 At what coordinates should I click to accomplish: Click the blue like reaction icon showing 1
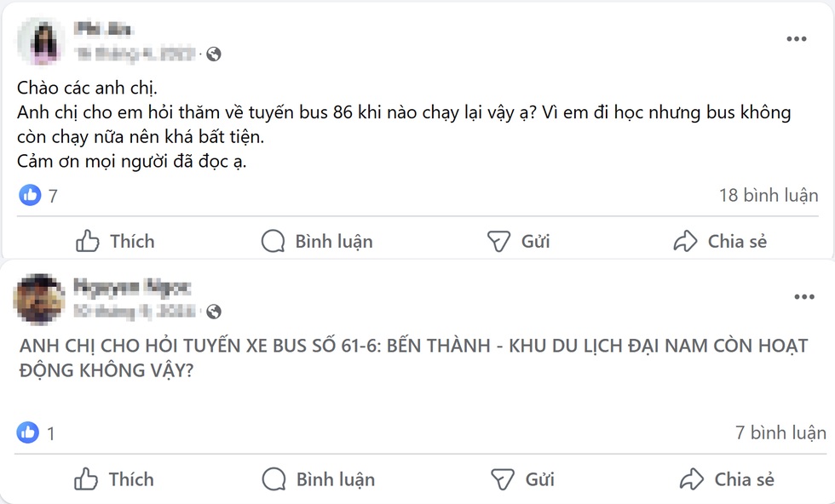coord(28,433)
